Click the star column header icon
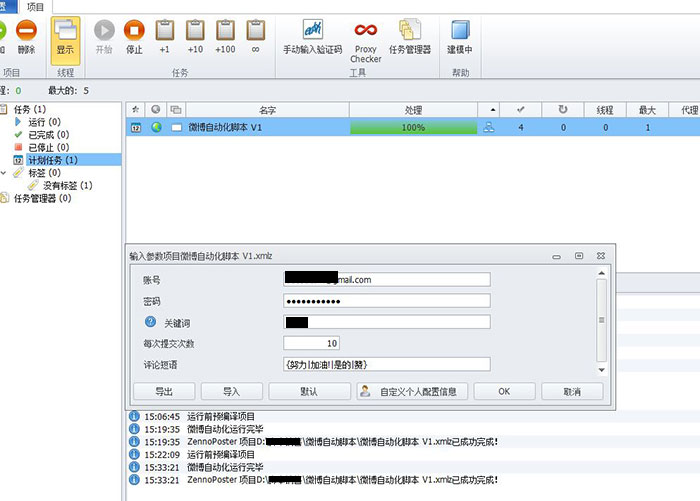700x501 pixels. coord(135,109)
